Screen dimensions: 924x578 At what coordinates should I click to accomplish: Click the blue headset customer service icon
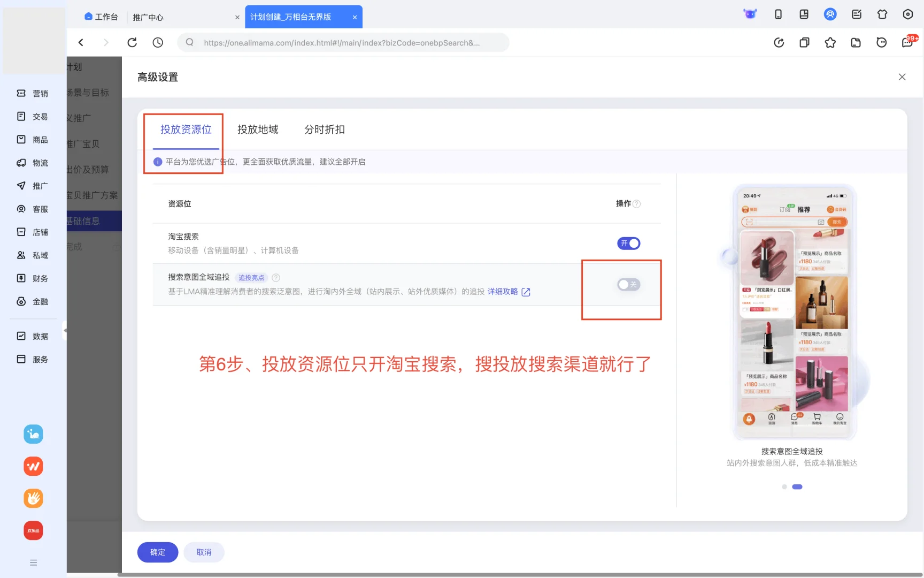click(830, 14)
